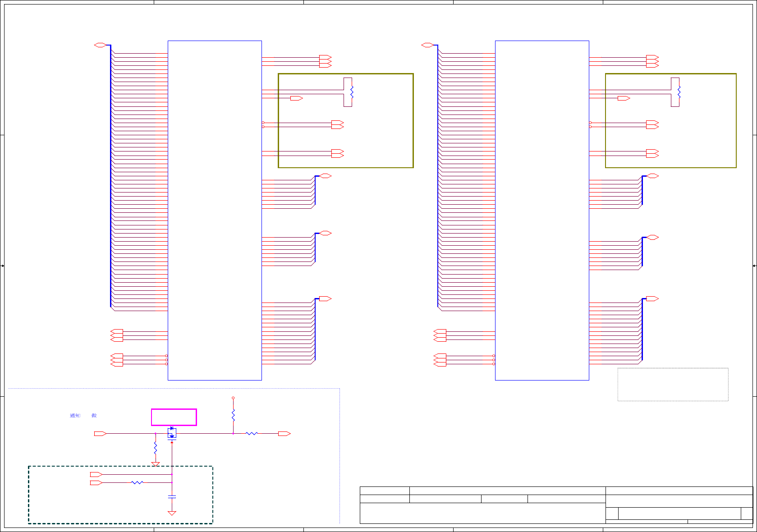Click the upper input port in the dashed box
Screen dimensions: 757x532
96,474
